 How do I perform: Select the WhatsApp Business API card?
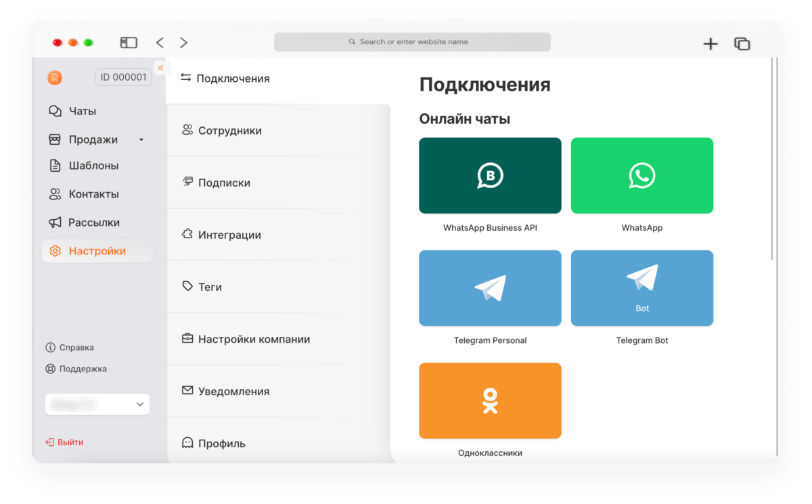click(490, 176)
